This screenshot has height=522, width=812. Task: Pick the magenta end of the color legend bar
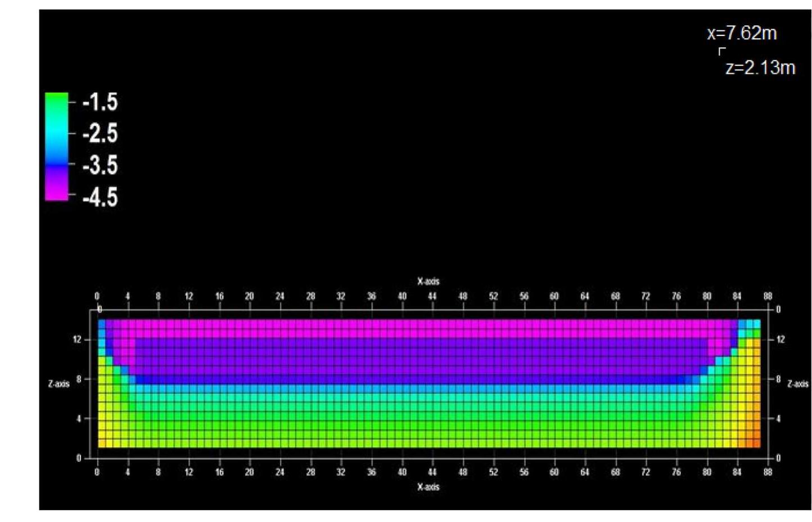[x=56, y=193]
